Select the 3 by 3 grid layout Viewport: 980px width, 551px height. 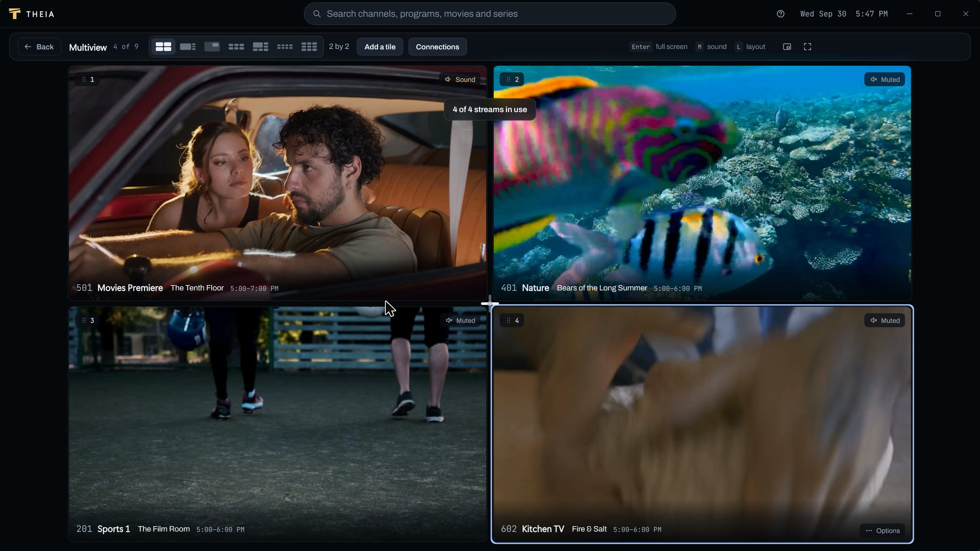point(309,47)
